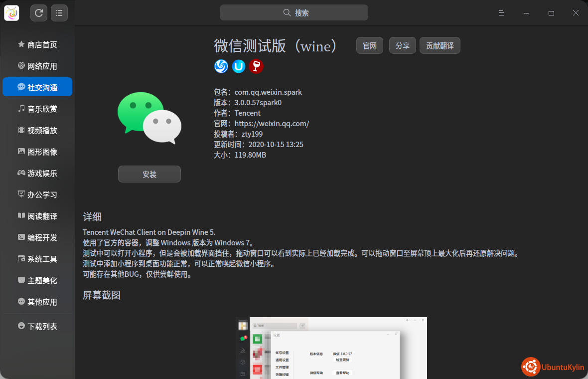Click the 官网 website button
This screenshot has height=379, width=588.
point(369,46)
